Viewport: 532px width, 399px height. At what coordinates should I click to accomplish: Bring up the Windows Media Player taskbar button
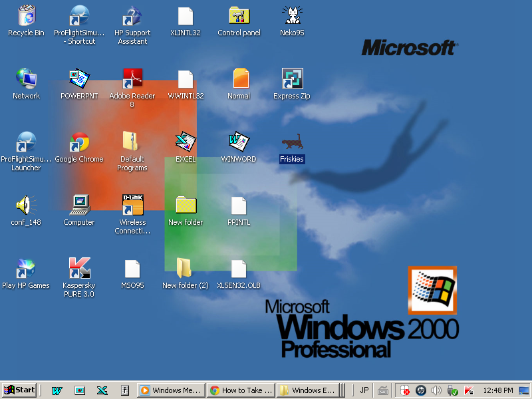click(x=170, y=390)
